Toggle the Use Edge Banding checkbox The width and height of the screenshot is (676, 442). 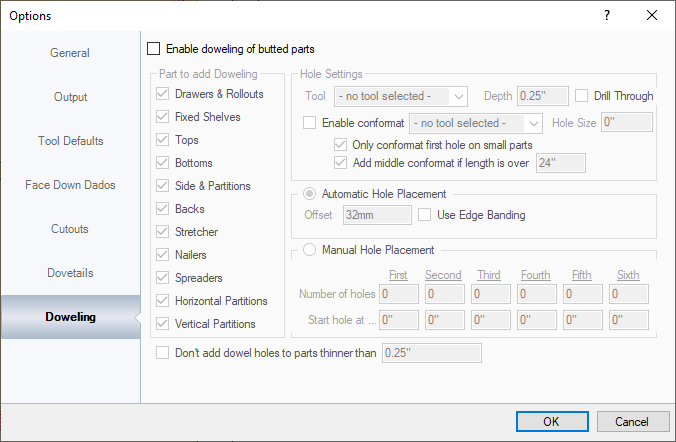(425, 215)
